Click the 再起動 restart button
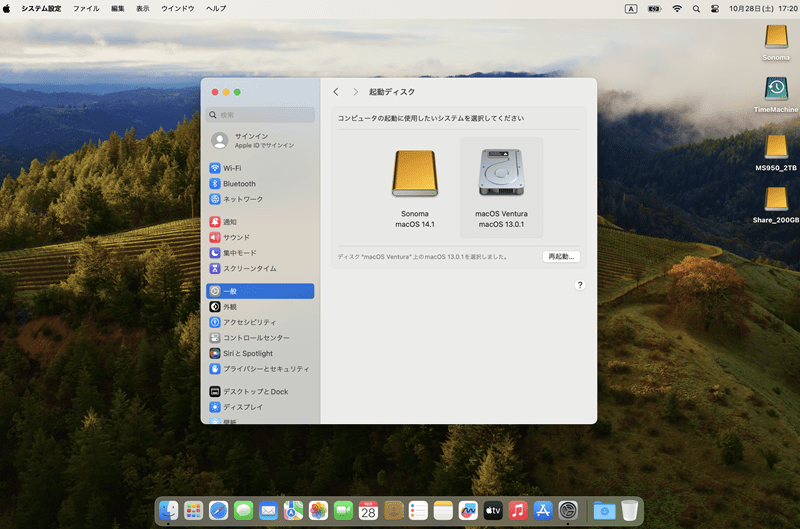800x529 pixels. 561,257
